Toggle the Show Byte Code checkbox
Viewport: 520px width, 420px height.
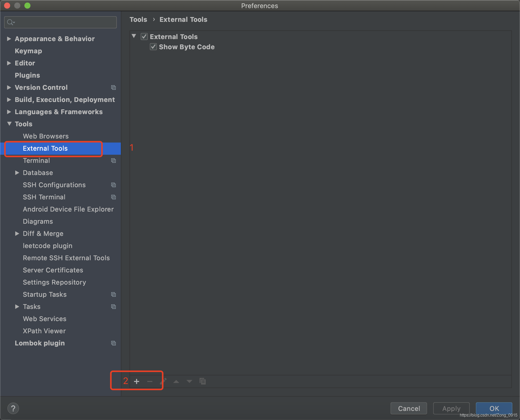[154, 47]
